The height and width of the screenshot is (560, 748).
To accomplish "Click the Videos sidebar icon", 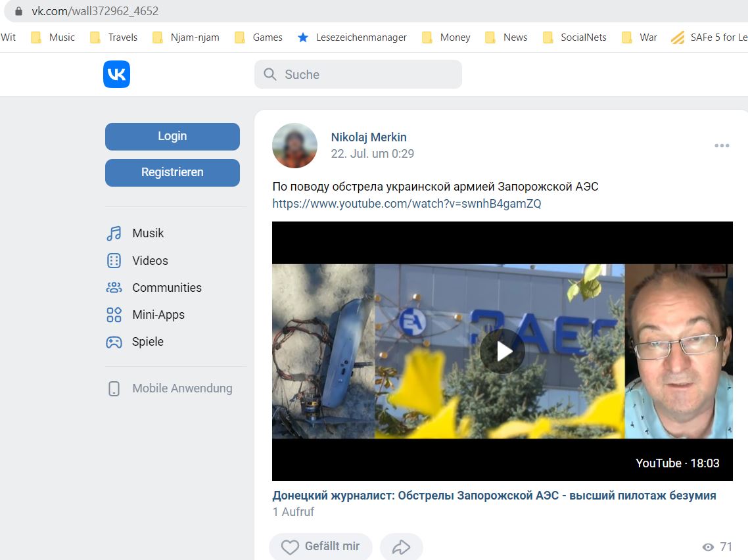I will pos(114,260).
